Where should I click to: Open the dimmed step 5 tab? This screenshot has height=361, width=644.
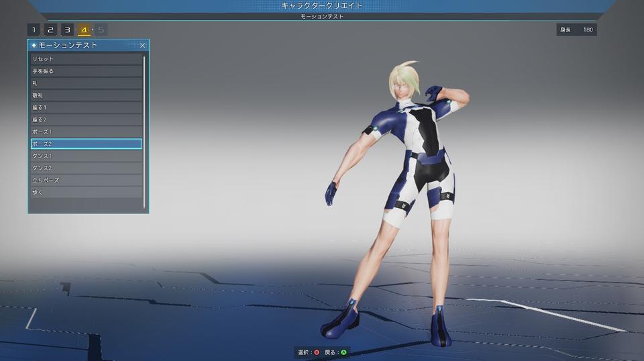pos(101,30)
